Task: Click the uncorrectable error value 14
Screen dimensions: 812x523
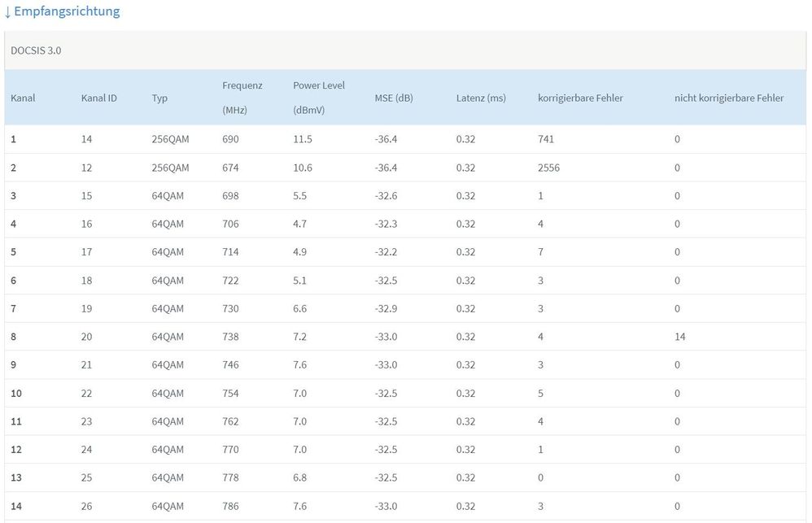Action: 679,337
